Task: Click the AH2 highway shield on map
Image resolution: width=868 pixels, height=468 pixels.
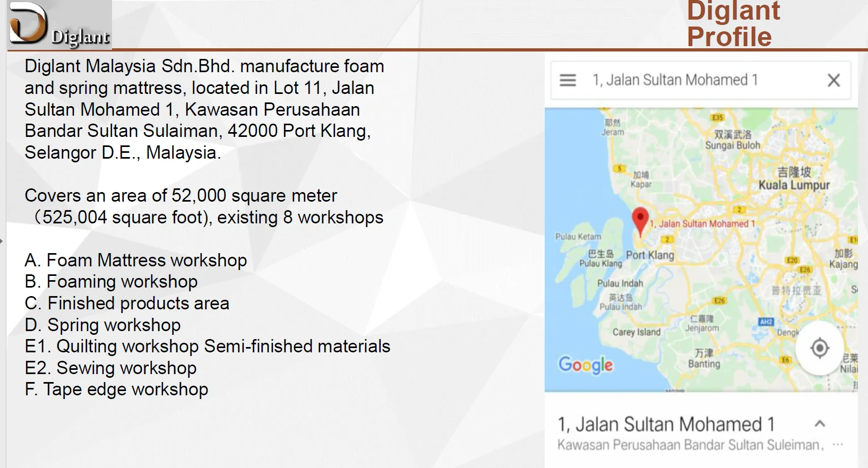Action: [766, 322]
